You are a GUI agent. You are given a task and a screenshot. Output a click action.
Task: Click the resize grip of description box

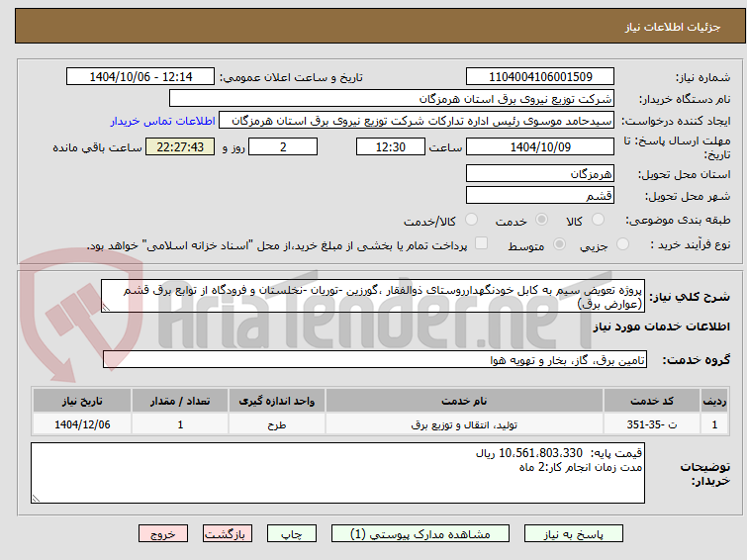pyautogui.click(x=106, y=308)
